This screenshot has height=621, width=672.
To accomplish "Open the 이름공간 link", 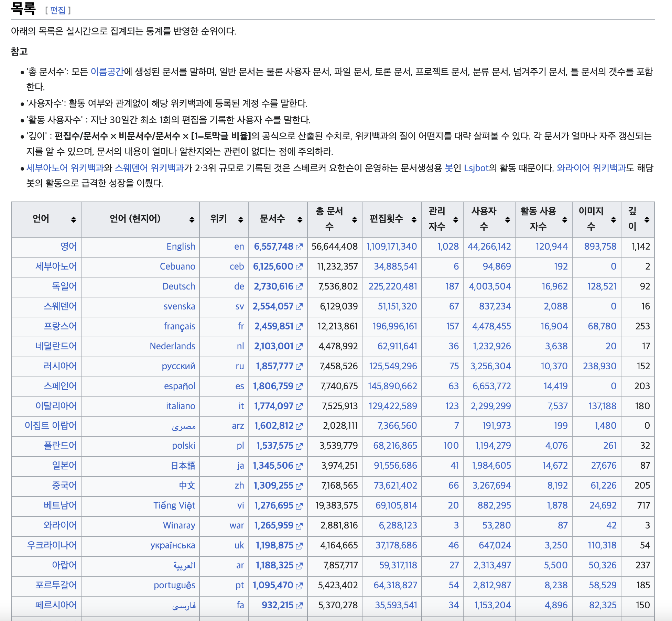I will [107, 72].
